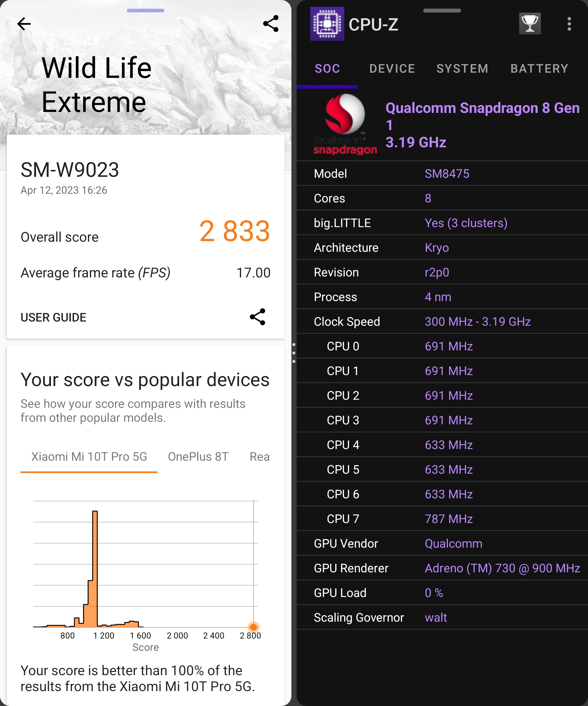Tap the Qualcomm Snapdragon logo
The image size is (588, 706).
click(345, 124)
